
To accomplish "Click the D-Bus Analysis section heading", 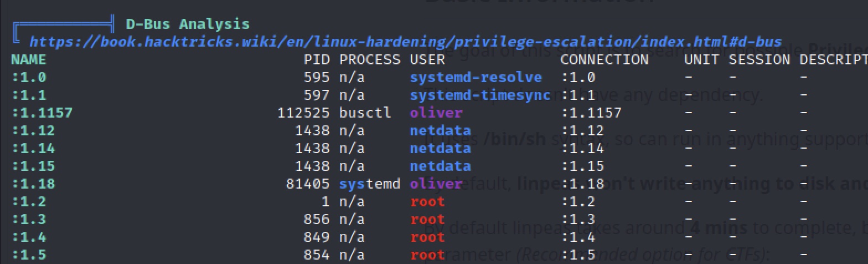I will (x=188, y=24).
